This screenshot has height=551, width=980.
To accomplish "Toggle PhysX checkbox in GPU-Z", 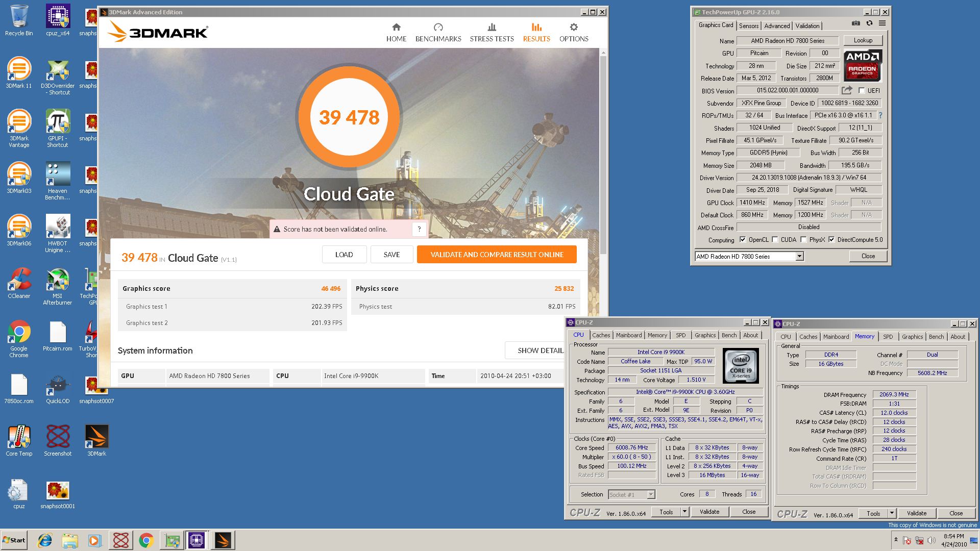I will (x=803, y=239).
